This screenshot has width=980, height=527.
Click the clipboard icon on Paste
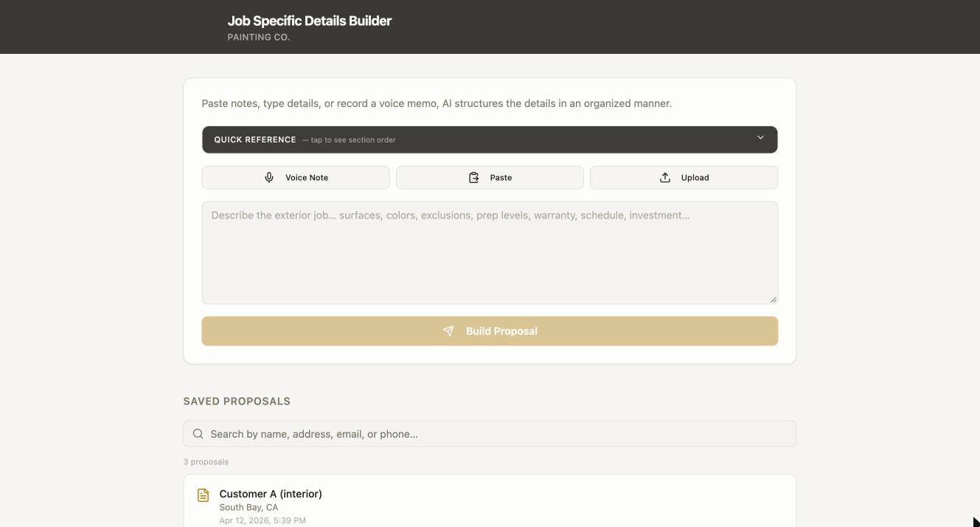coord(474,177)
